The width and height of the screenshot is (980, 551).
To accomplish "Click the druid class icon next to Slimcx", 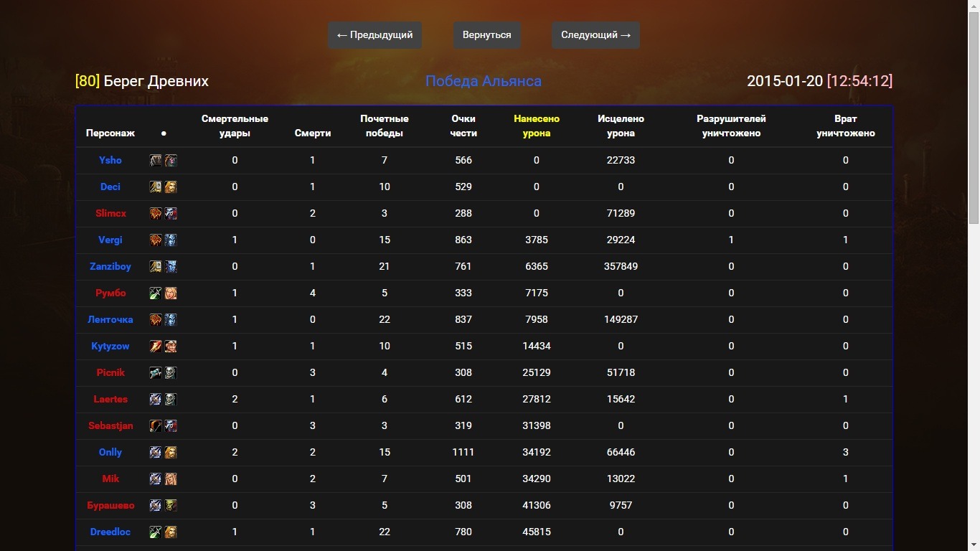I will click(x=156, y=214).
